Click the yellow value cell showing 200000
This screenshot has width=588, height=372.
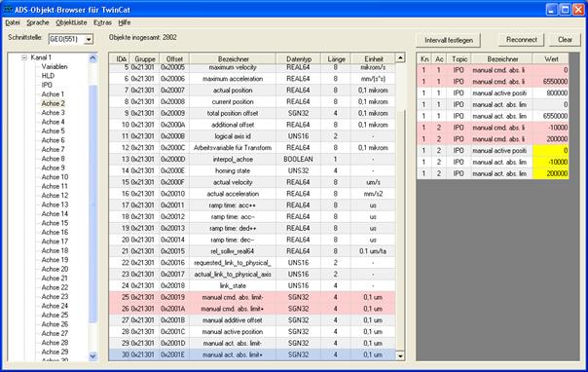(x=551, y=173)
